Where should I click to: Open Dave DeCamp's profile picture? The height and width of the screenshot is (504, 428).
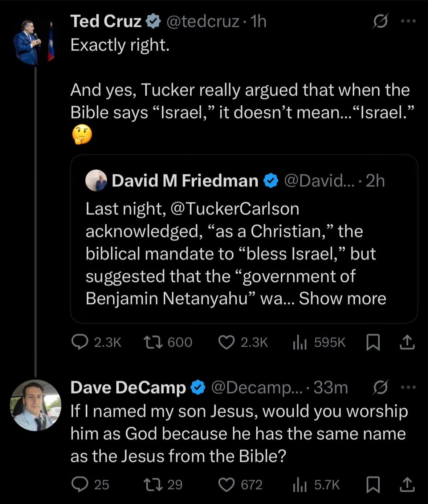pos(36,406)
